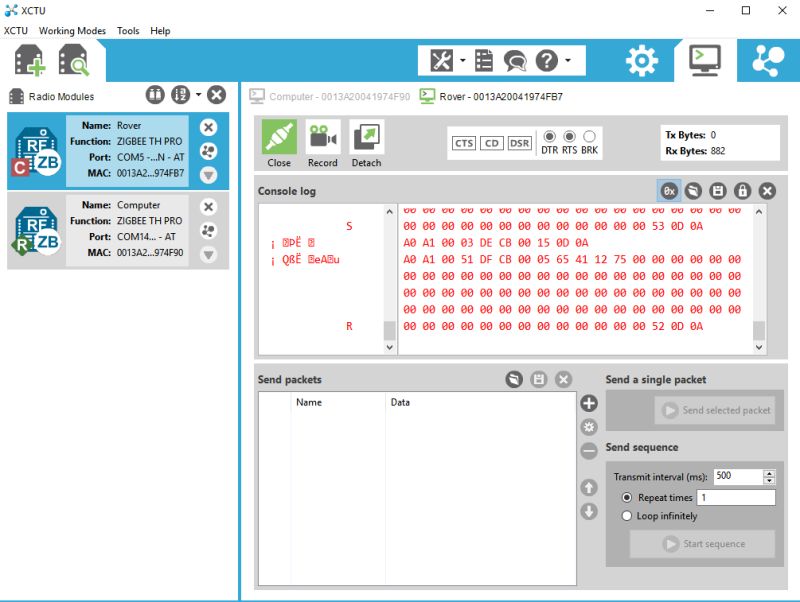Open the XCTU menu
The height and width of the screenshot is (602, 800).
point(16,31)
